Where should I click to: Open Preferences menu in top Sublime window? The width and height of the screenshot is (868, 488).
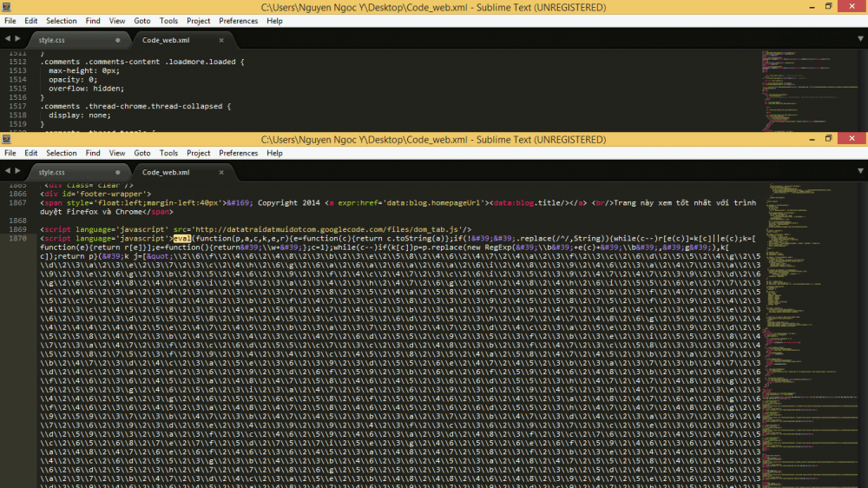coord(238,21)
